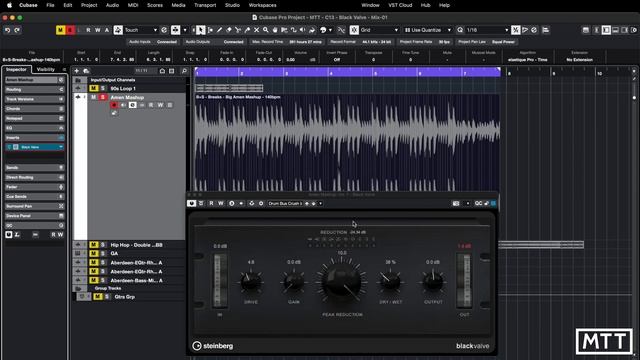Open the VST Cloud menu

400,5
